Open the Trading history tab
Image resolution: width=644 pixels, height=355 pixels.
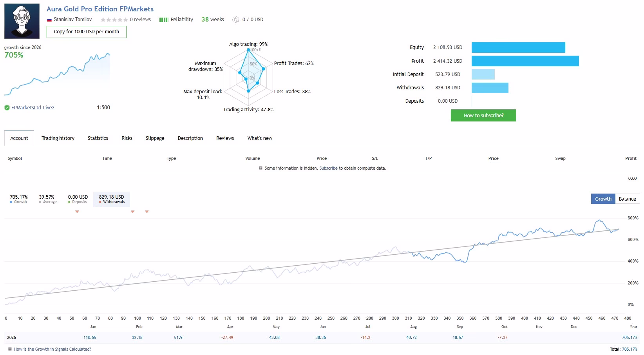click(58, 138)
